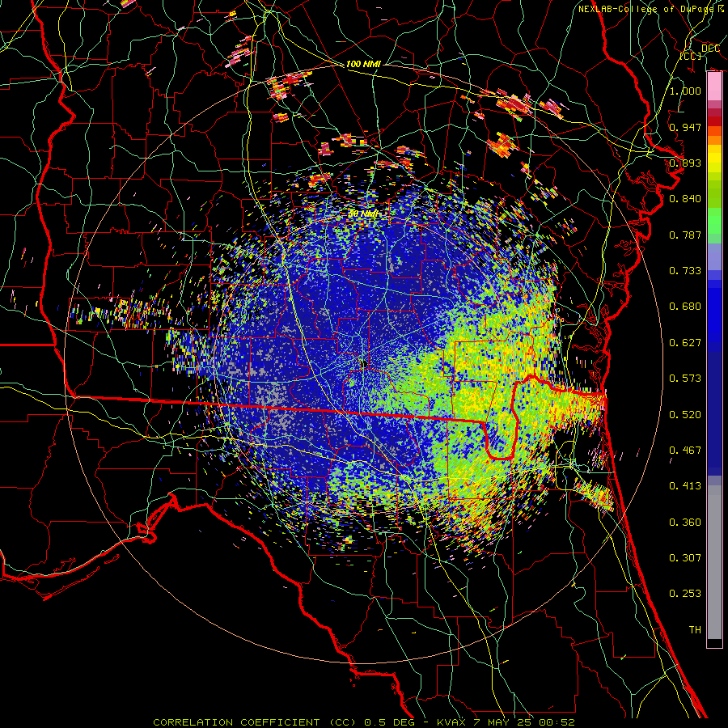Click the 0.307 scale value label

(x=685, y=558)
